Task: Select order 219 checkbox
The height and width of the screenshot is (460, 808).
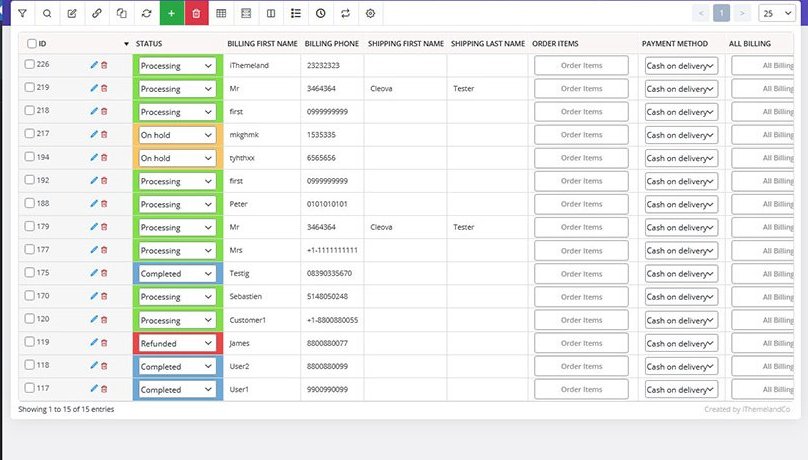Action: pyautogui.click(x=29, y=88)
